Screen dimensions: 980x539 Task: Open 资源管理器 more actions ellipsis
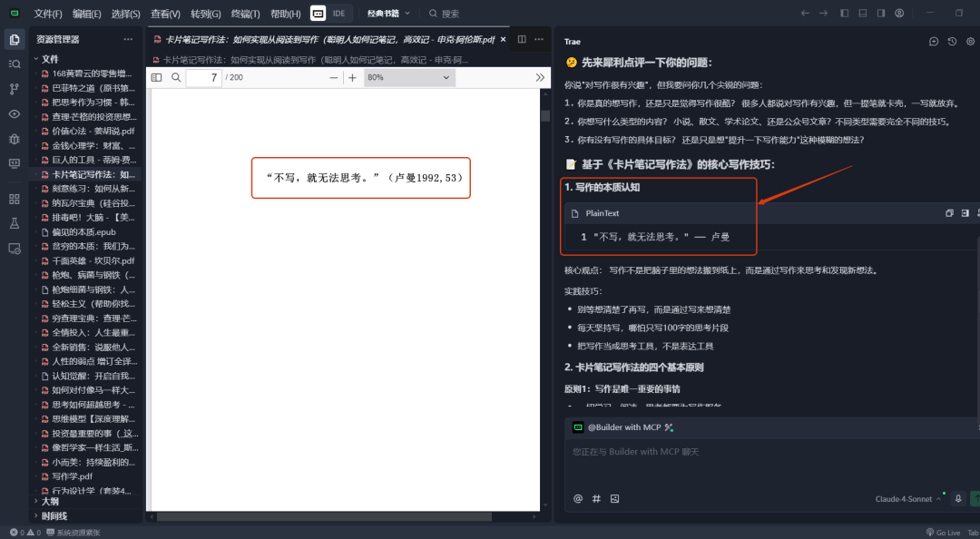click(x=128, y=39)
